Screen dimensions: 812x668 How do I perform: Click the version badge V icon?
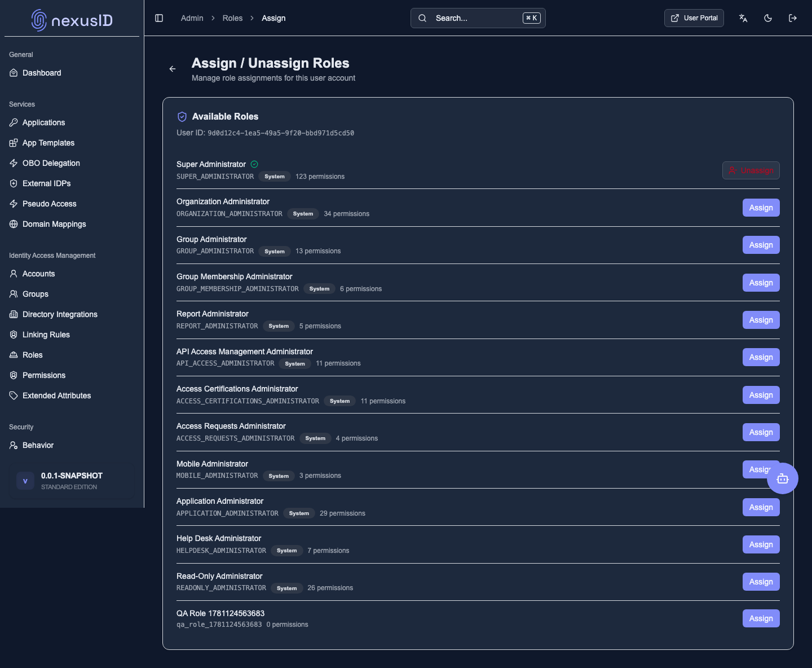click(25, 481)
